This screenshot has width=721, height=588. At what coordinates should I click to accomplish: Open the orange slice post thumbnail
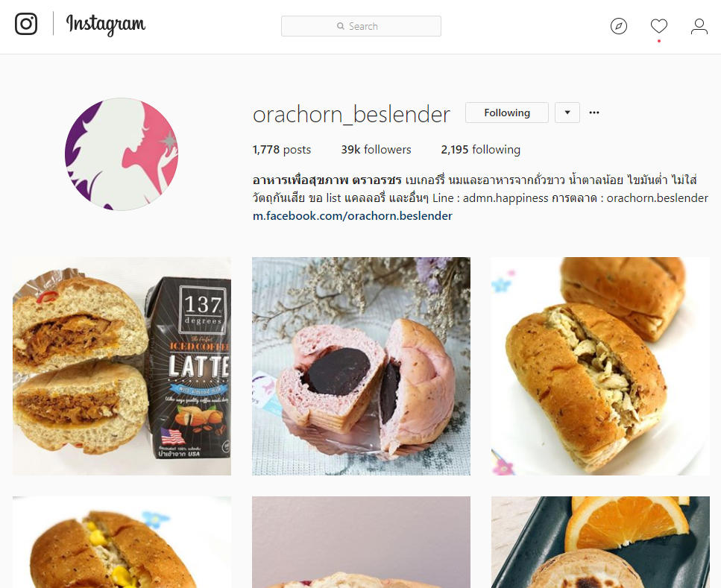[x=600, y=542]
